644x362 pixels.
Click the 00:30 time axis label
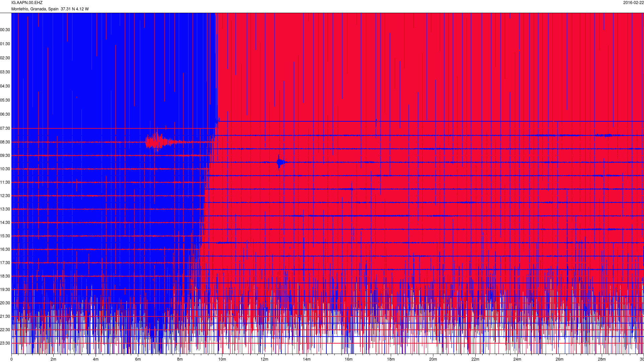(x=5, y=30)
